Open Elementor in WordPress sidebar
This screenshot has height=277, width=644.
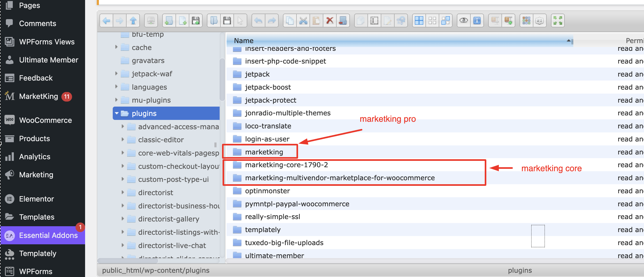tap(43, 199)
